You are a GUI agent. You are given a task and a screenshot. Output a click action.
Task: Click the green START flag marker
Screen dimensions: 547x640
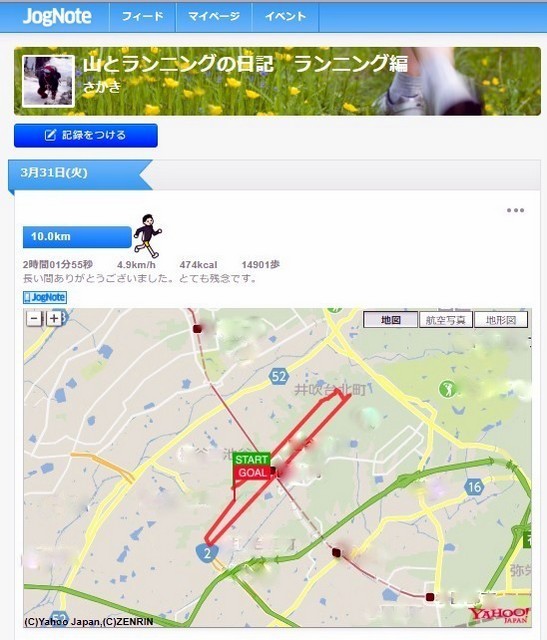251,459
